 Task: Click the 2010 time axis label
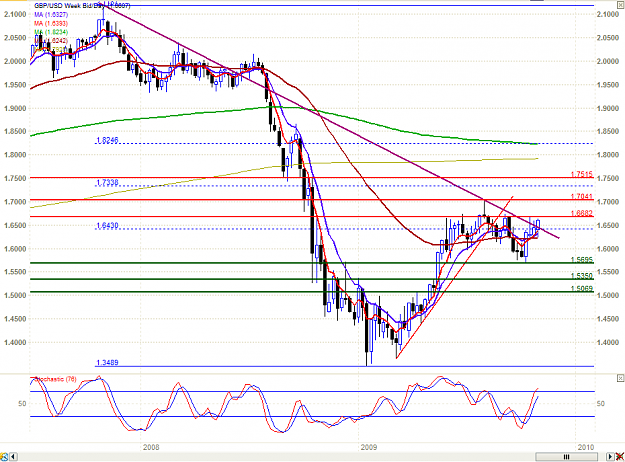(586, 447)
